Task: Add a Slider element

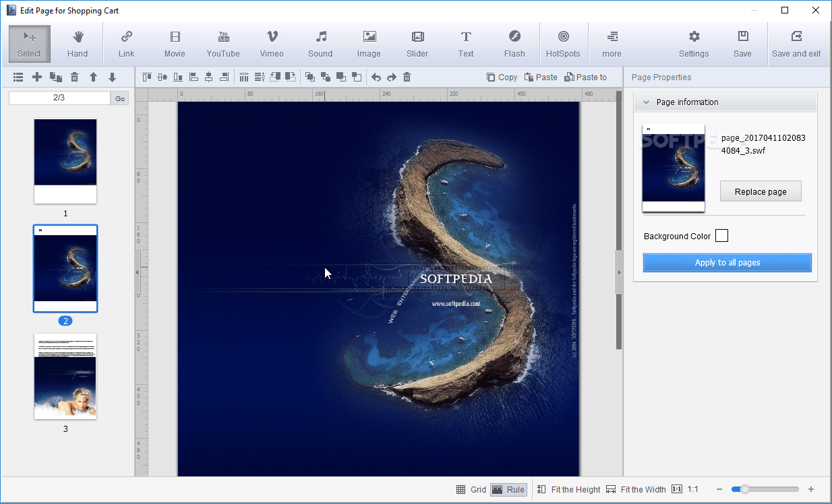Action: click(417, 44)
